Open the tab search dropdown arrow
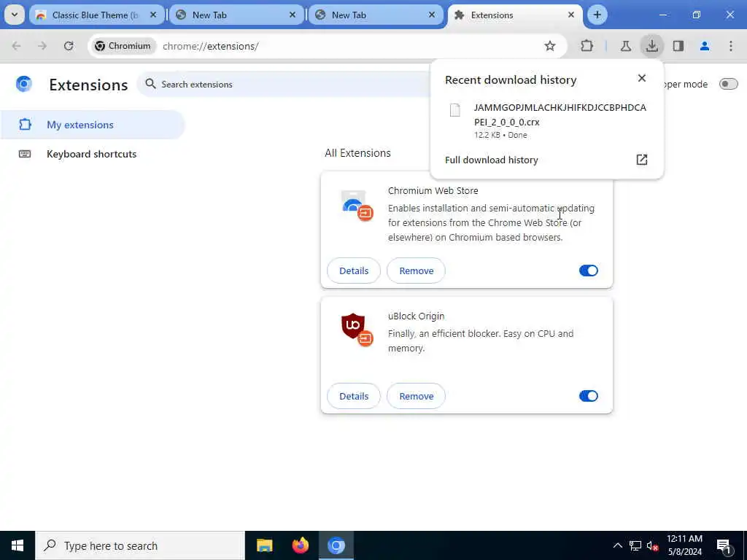 pos(15,15)
